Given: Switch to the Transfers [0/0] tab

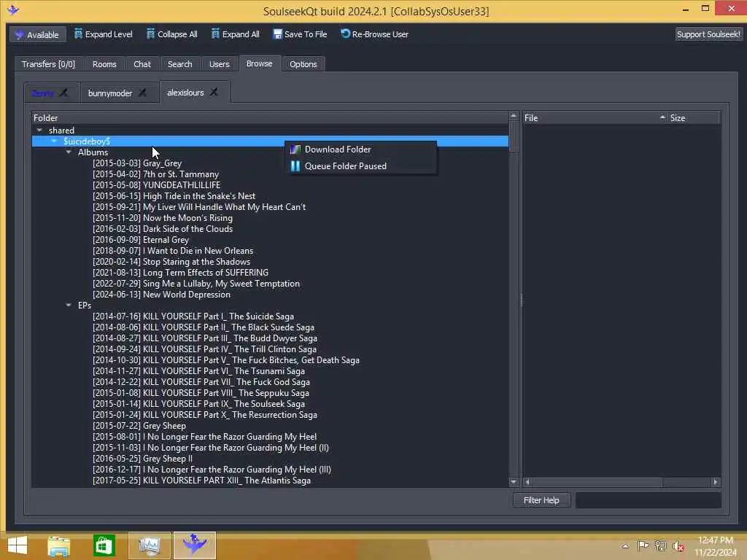Looking at the screenshot, I should click(48, 64).
